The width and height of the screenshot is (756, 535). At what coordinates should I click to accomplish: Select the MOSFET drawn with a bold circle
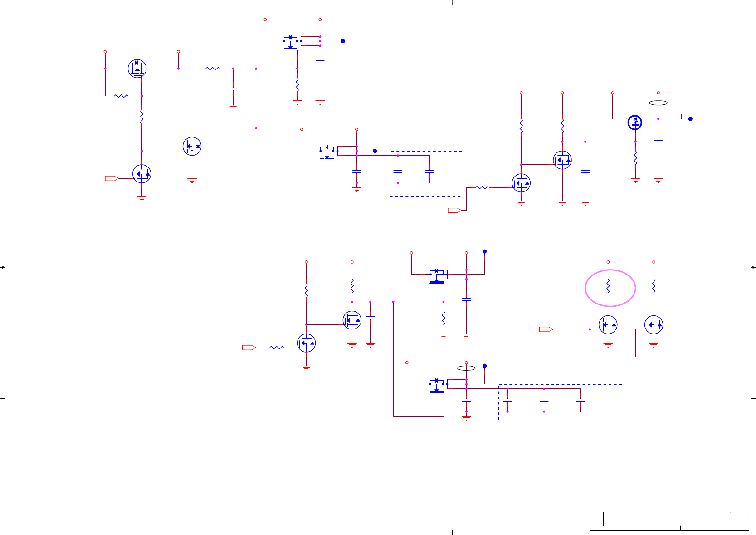pyautogui.click(x=635, y=122)
